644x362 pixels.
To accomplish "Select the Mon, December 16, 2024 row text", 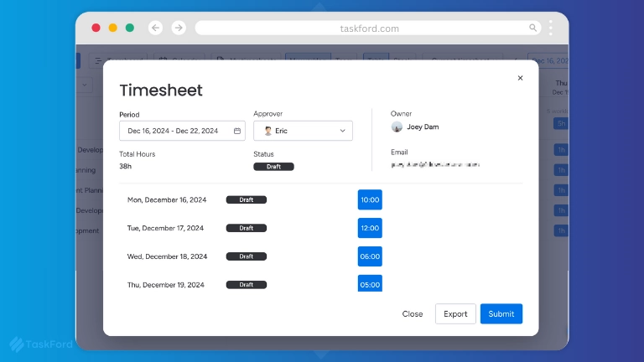I will pyautogui.click(x=167, y=200).
